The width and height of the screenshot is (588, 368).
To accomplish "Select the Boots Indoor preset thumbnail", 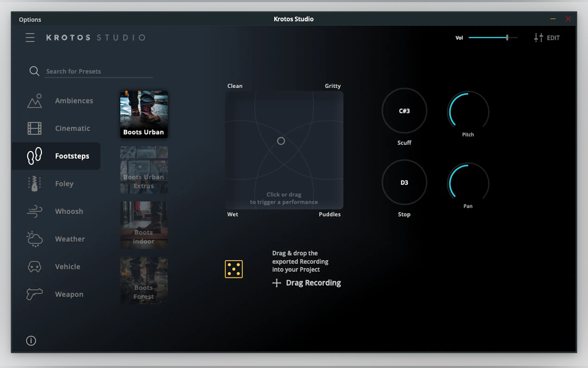I will [144, 225].
